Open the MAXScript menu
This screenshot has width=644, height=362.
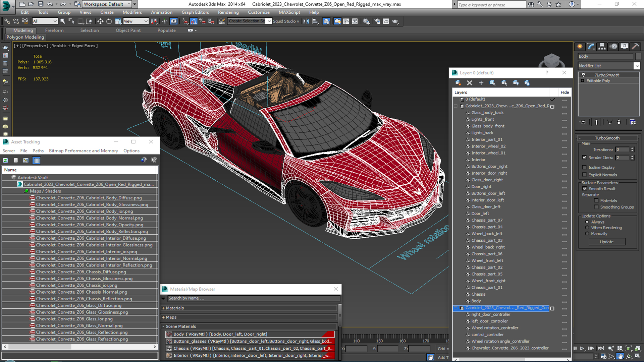[289, 12]
